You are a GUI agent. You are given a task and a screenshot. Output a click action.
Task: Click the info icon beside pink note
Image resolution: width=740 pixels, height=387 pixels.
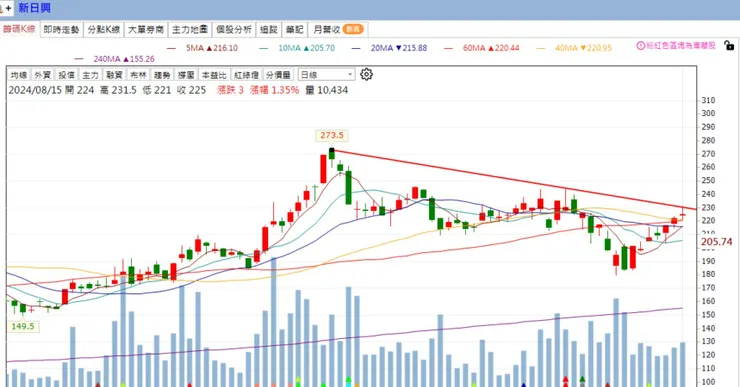click(x=640, y=46)
